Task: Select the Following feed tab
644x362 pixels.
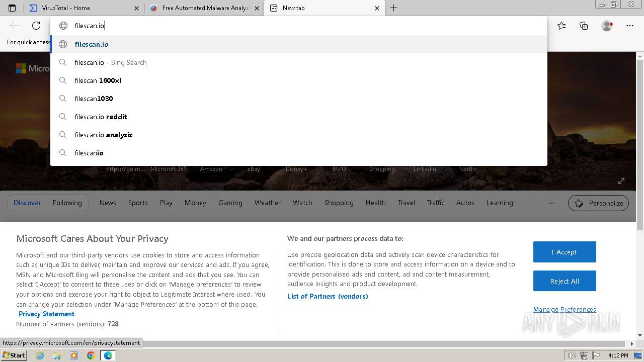Action: (67, 203)
